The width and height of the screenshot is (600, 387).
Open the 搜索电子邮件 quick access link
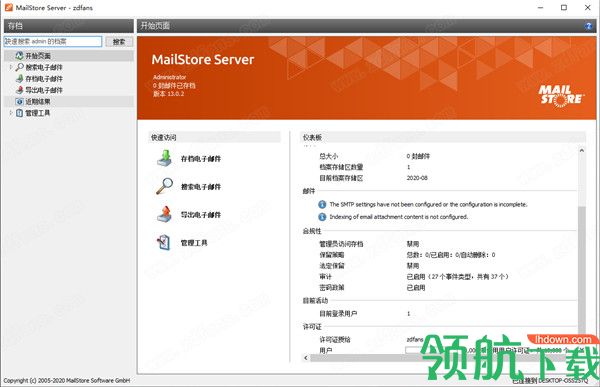(201, 186)
